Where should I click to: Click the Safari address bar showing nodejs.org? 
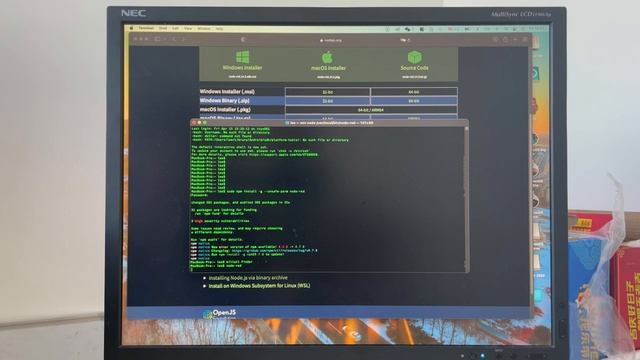331,40
